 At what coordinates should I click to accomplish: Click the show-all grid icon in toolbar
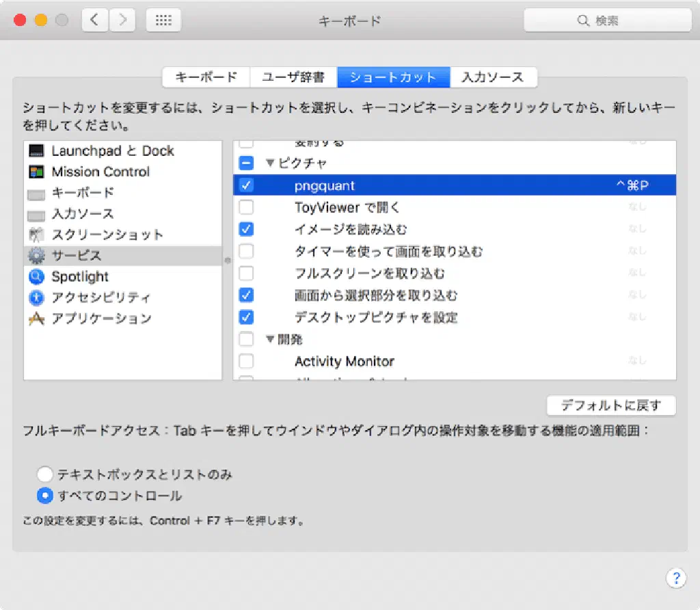click(163, 21)
